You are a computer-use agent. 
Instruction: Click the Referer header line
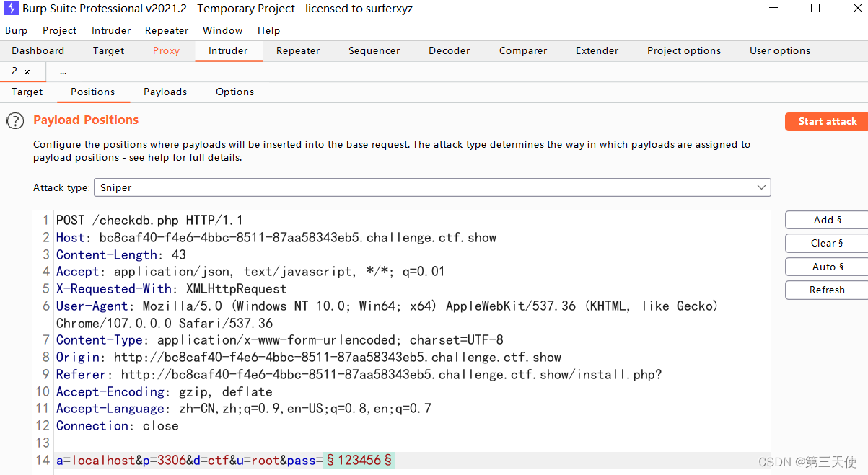[x=359, y=375]
